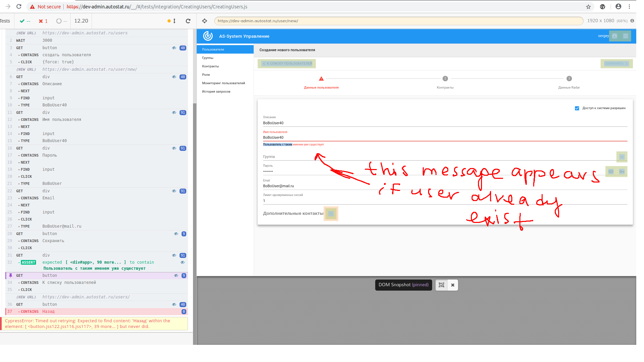Open Роли in the sidebar
The height and width of the screenshot is (362, 644).
click(x=225, y=75)
